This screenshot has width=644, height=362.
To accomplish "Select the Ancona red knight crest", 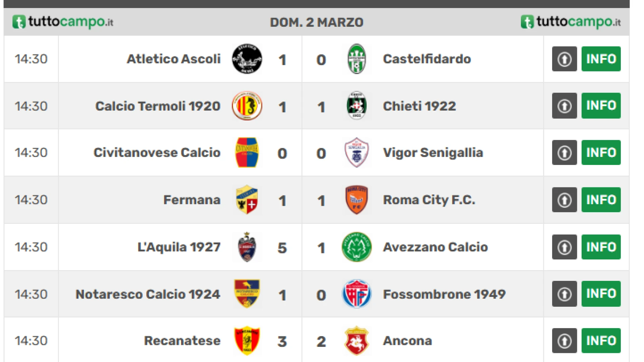I will (x=357, y=341).
